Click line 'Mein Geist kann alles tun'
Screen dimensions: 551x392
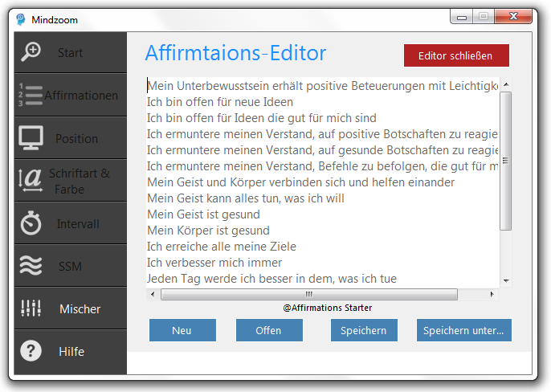point(246,198)
